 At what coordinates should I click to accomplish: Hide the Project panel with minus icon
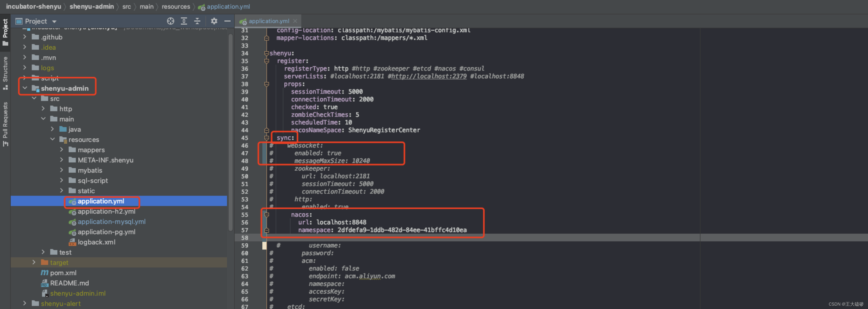coord(228,21)
